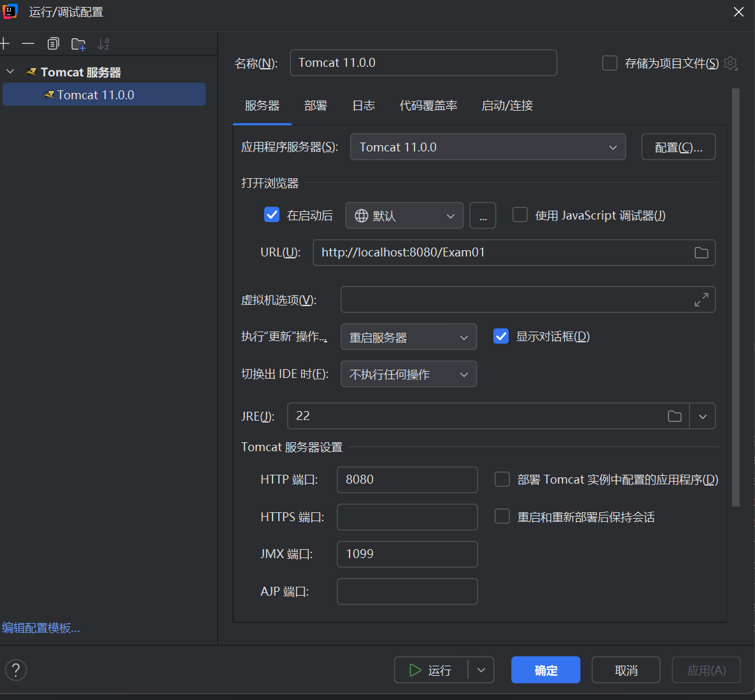This screenshot has height=700, width=755.
Task: Switch to the 部署 tab
Action: [316, 106]
